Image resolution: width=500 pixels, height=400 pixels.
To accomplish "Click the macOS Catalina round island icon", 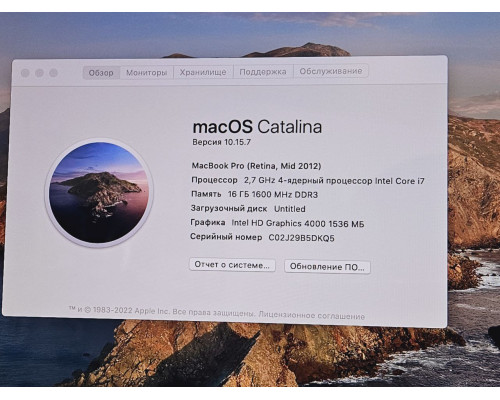I will coord(99,193).
